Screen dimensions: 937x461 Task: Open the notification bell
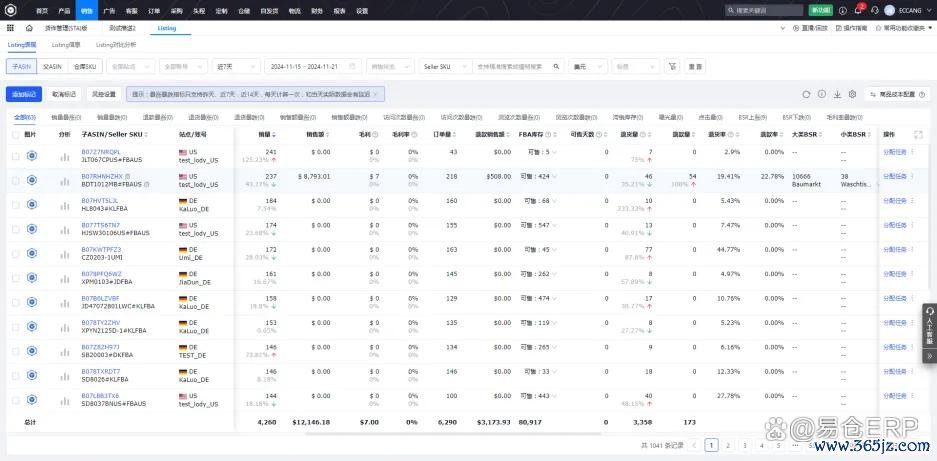pyautogui.click(x=858, y=10)
